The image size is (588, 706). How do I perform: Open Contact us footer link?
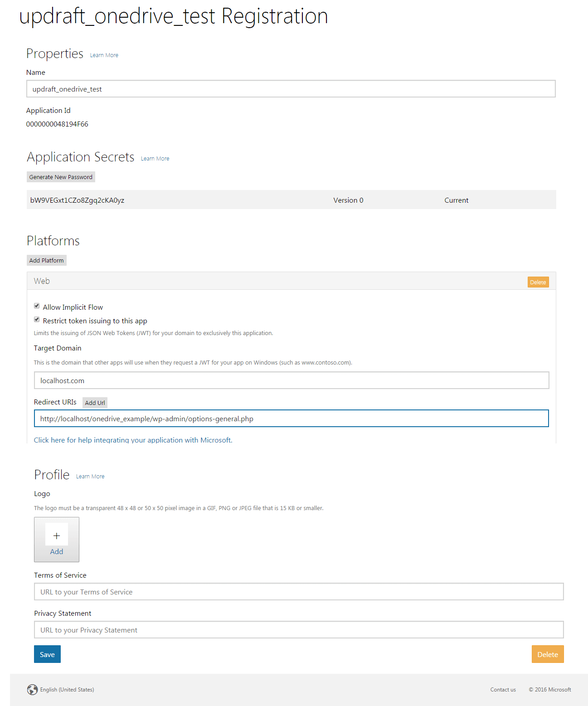503,690
